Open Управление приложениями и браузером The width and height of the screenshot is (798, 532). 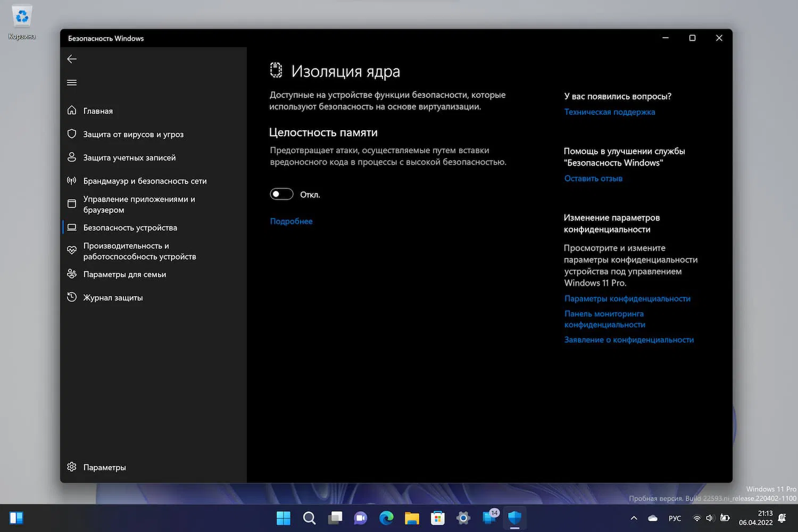coord(139,204)
